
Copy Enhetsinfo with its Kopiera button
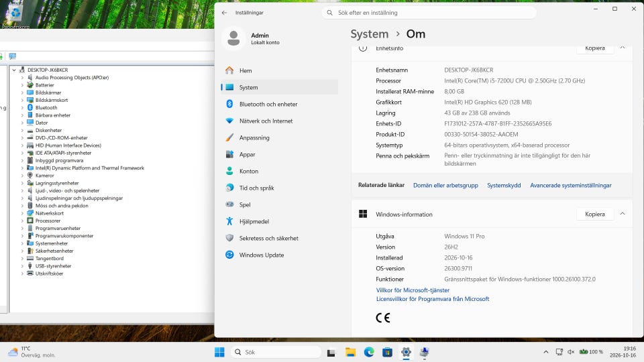pyautogui.click(x=595, y=48)
